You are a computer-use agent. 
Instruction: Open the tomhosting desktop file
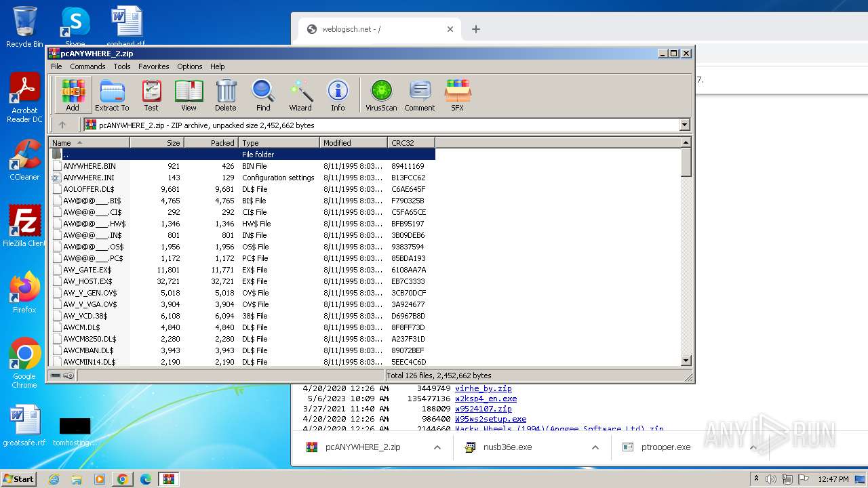[75, 430]
